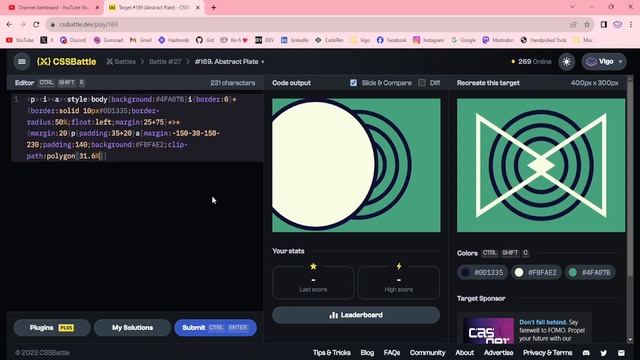Click inside the CSS code editor
Viewport: 640px width, 360px height.
[x=137, y=127]
